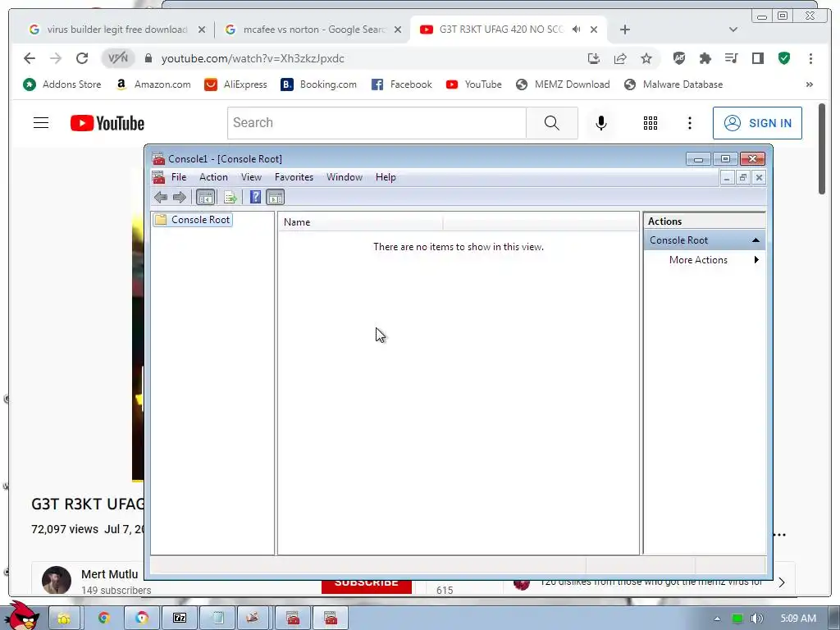Open the View menu in Console1
The width and height of the screenshot is (840, 630).
pos(251,177)
